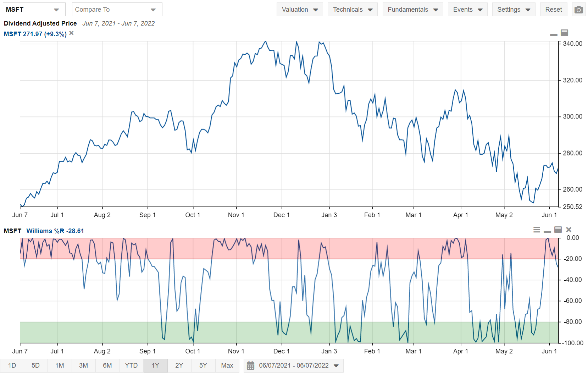Take chart snapshot with camera icon
588x374 pixels.
(x=579, y=10)
